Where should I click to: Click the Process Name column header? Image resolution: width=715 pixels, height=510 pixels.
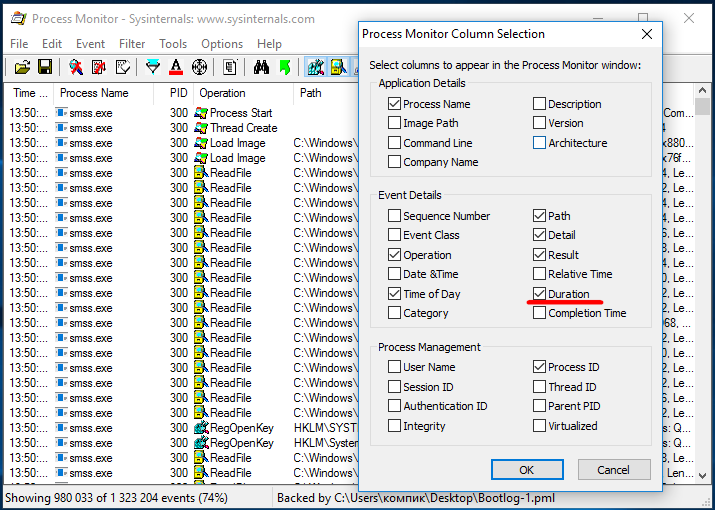(104, 93)
